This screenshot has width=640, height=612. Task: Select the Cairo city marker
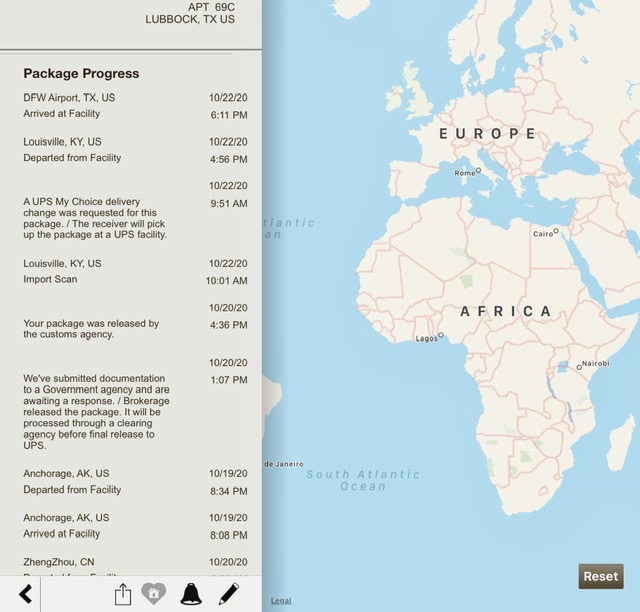coord(556,231)
